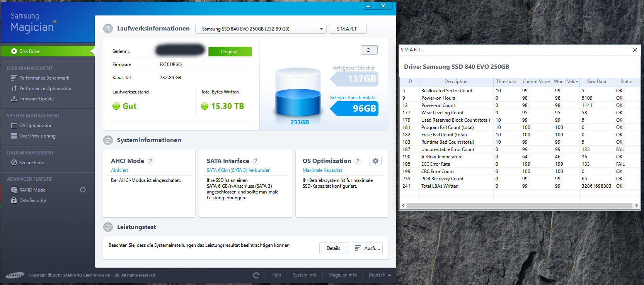Select the Total LBAs Written row
Image resolution: width=644 pixels, height=285 pixels.
[520, 186]
